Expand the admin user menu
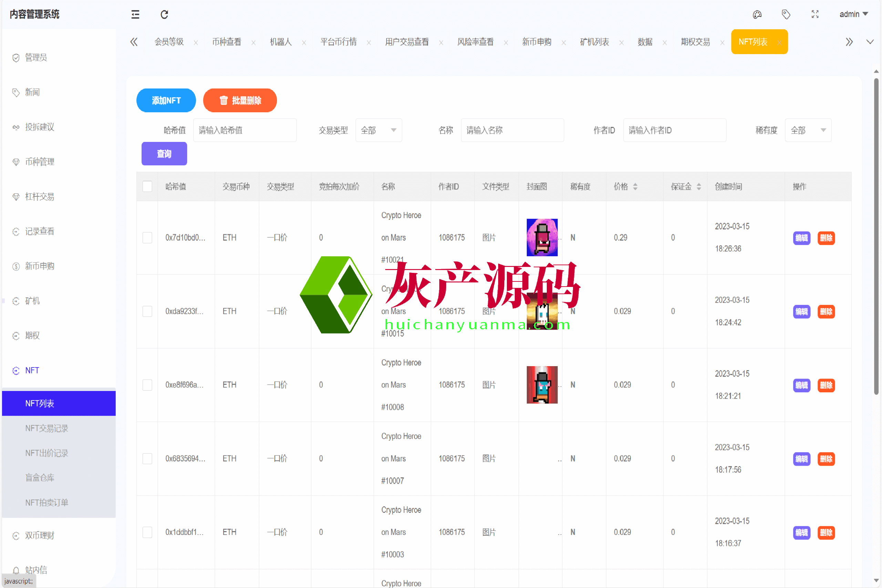This screenshot has width=882, height=588. 853,14
